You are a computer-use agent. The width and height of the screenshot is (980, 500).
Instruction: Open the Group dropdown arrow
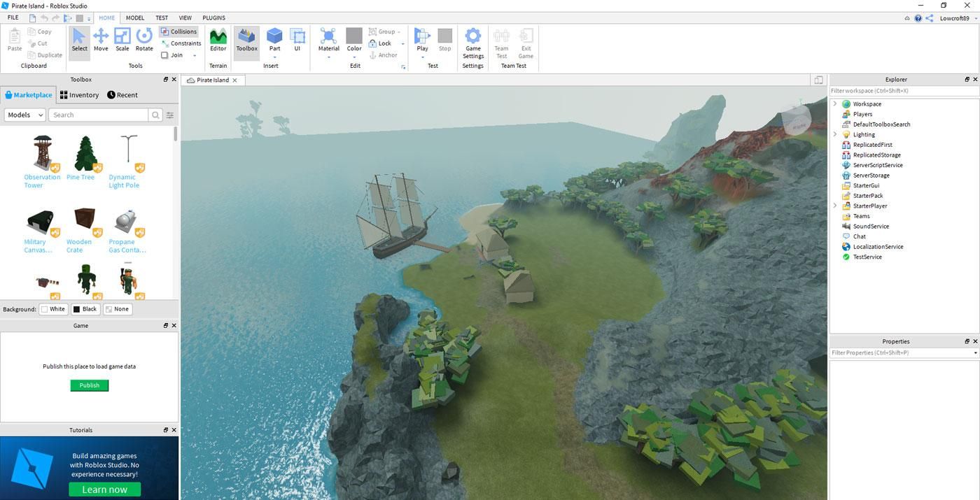[399, 31]
